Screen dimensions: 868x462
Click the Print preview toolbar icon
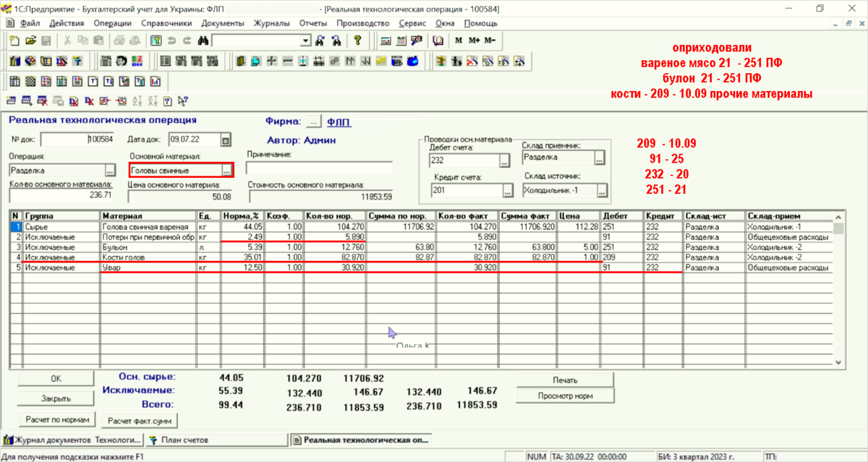[135, 40]
